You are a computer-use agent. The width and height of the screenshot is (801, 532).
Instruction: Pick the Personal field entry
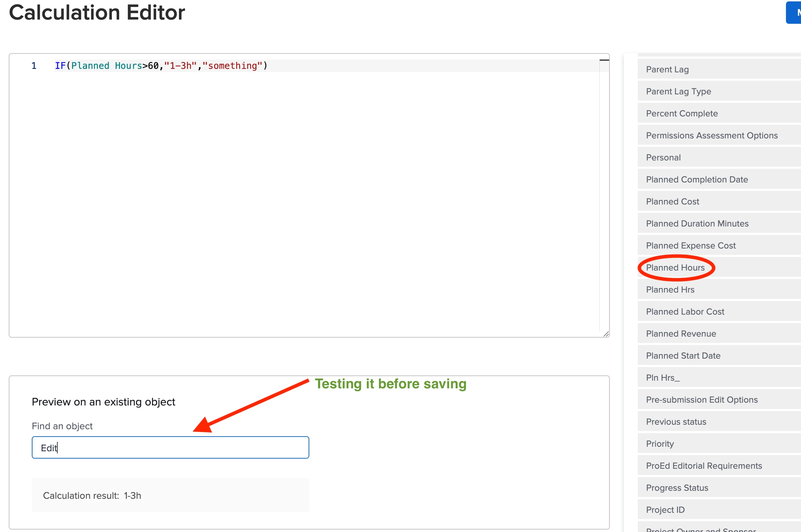663,157
